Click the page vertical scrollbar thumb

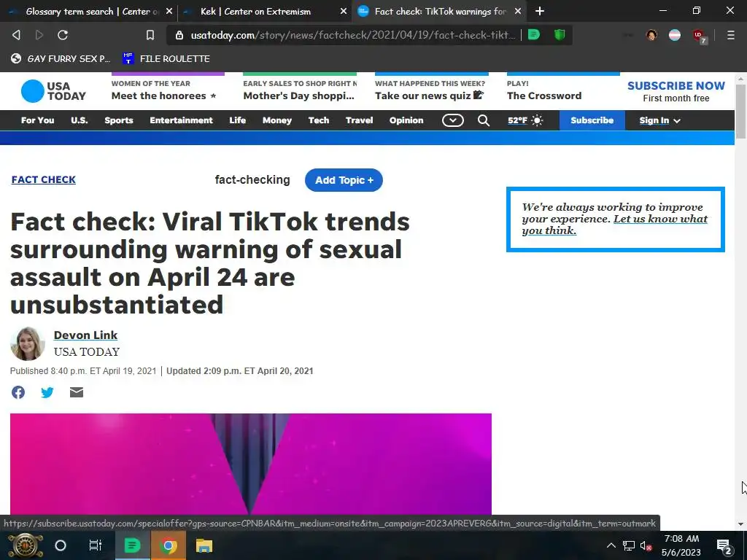point(740,112)
